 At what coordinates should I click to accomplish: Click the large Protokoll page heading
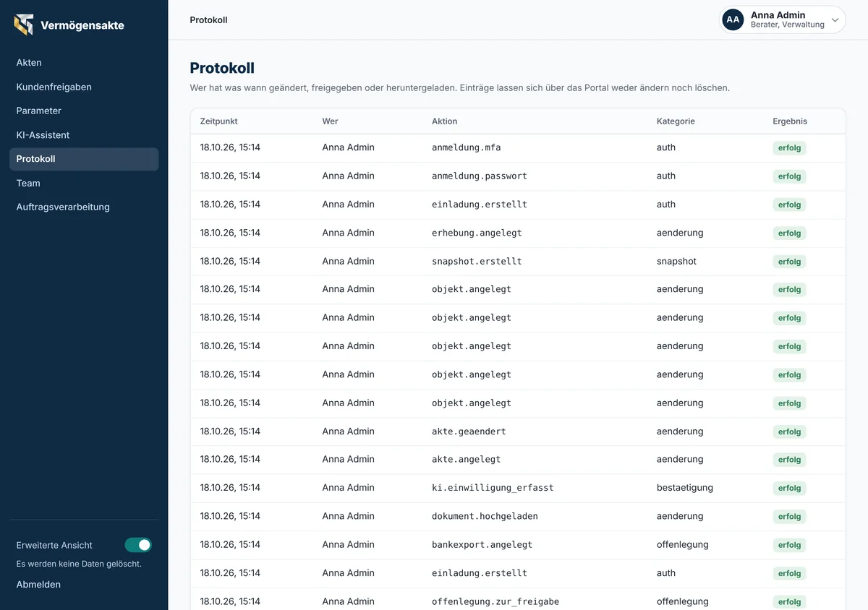222,68
